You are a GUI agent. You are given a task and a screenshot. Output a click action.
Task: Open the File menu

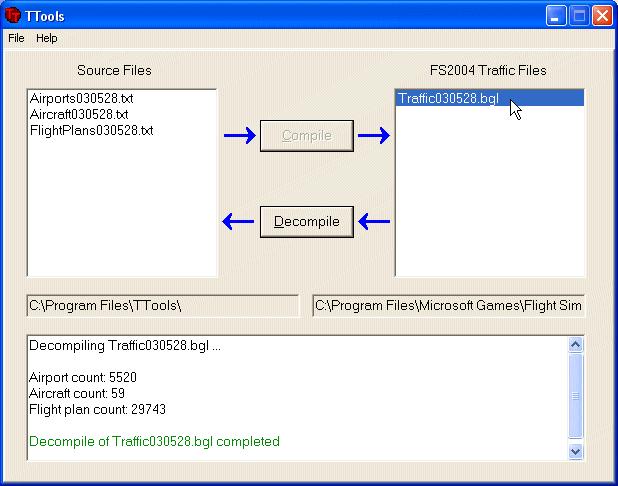[16, 38]
